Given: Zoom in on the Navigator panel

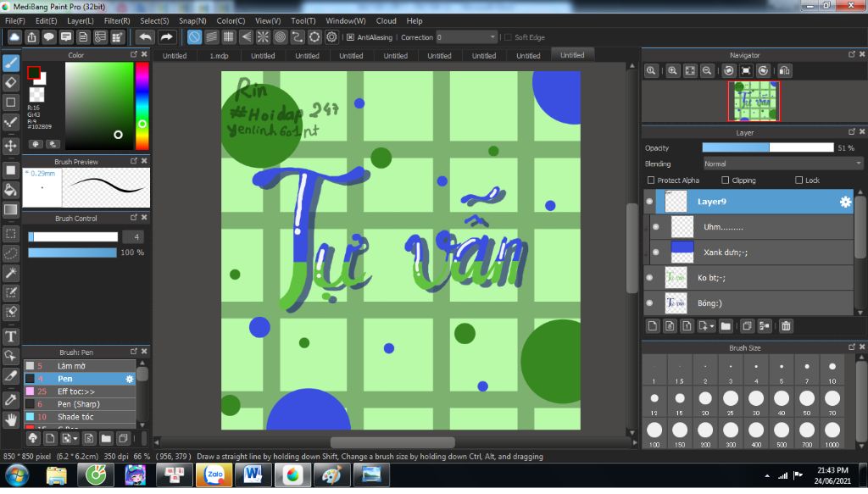Looking at the screenshot, I should (x=672, y=71).
